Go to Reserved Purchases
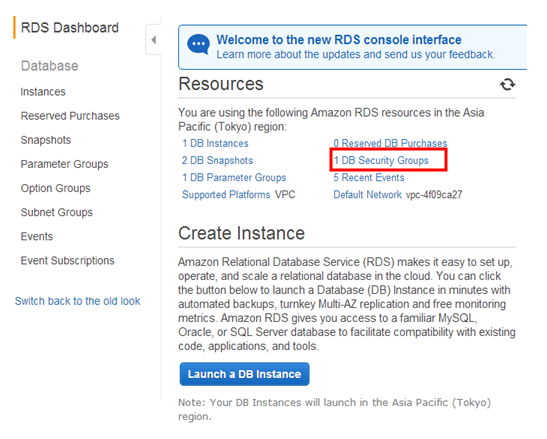The height and width of the screenshot is (439, 547). 70,116
